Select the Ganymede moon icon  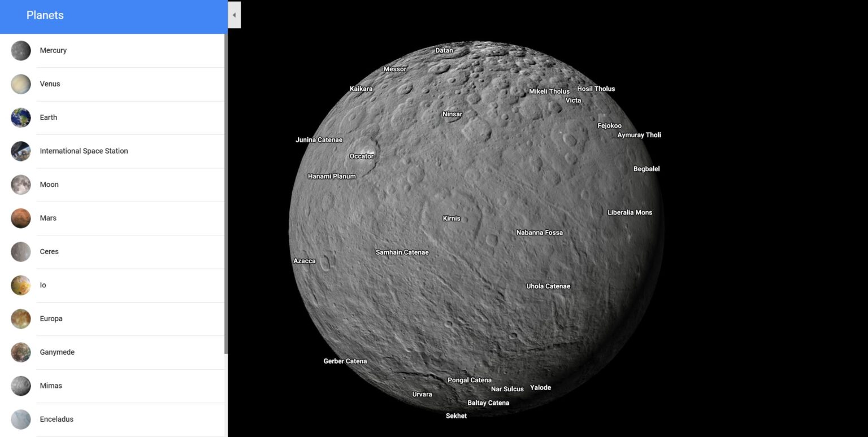(20, 352)
